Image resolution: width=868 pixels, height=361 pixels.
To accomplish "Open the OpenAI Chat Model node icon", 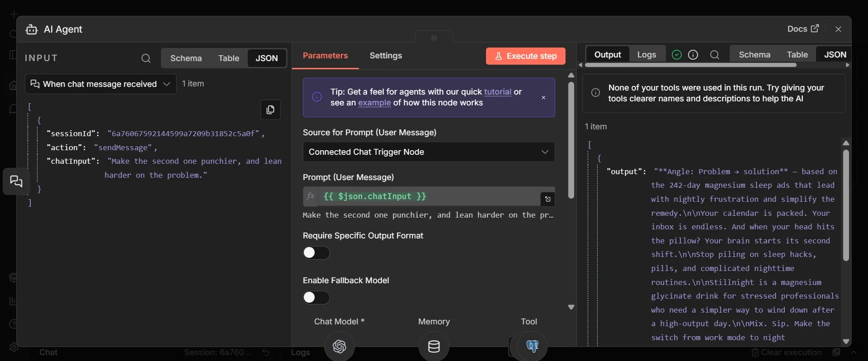I will tap(340, 347).
